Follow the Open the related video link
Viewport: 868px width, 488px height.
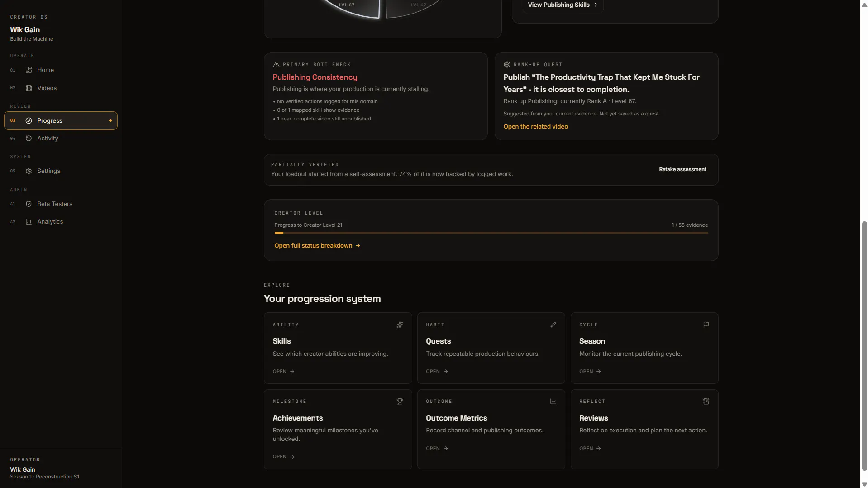[535, 127]
